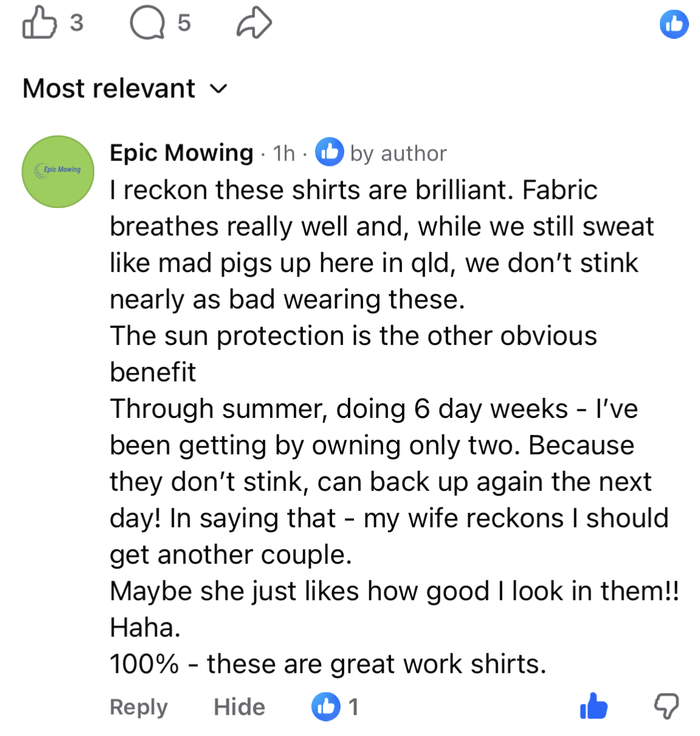This screenshot has width=700, height=736.
Task: Click the like count '3' at top
Action: (x=76, y=23)
